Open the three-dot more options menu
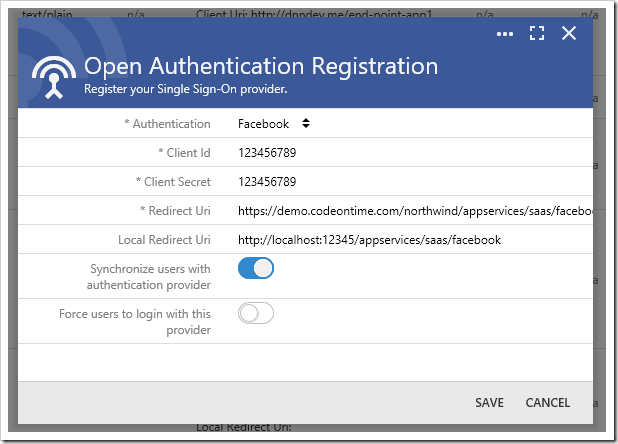 504,34
